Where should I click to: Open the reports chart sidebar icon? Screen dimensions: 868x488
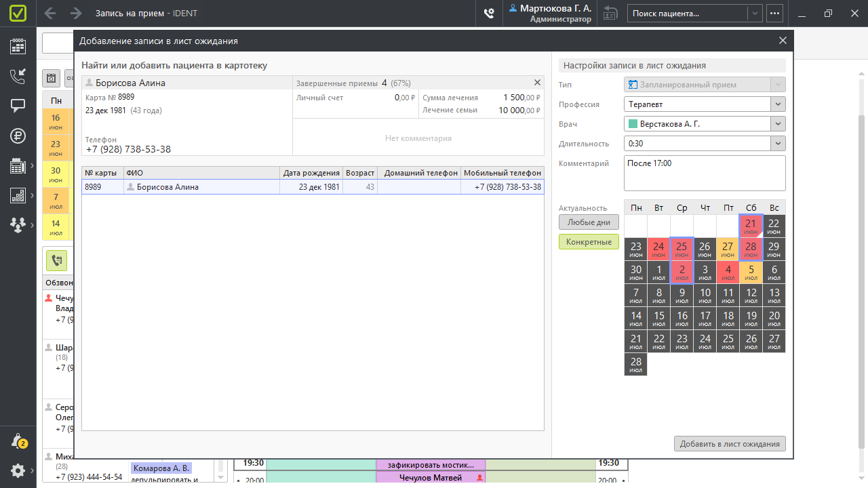point(18,195)
